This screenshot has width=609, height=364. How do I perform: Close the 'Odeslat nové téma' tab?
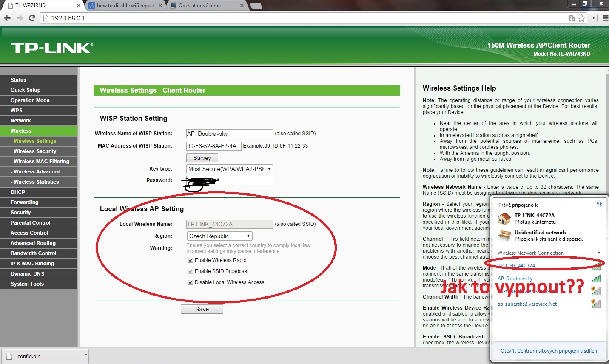tap(242, 6)
